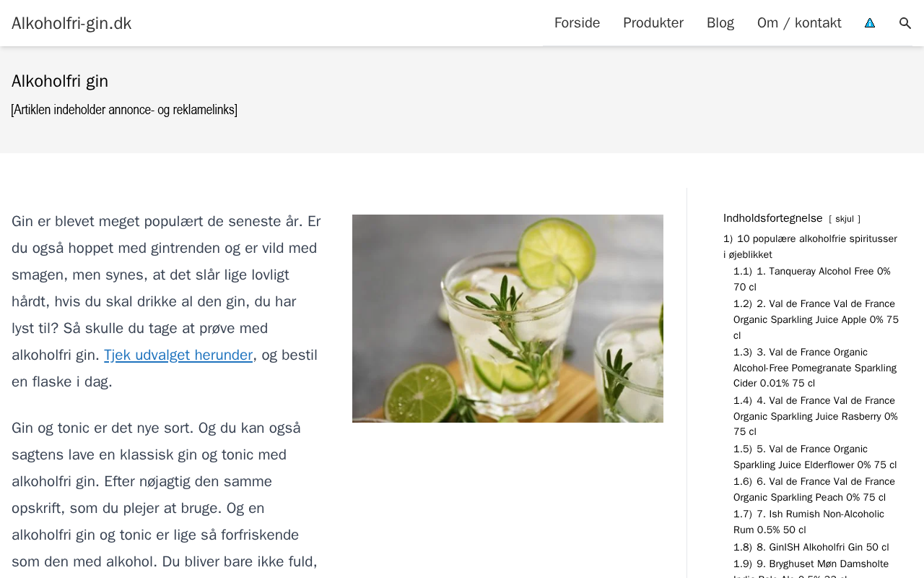Click the gin and tonic lime photo
Image resolution: width=924 pixels, height=578 pixels.
(x=507, y=319)
